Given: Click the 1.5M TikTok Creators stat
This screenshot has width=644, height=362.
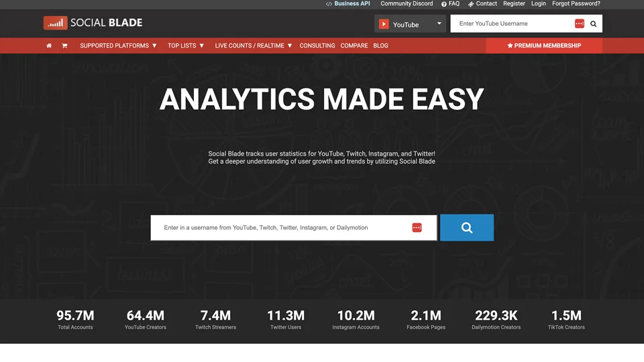Looking at the screenshot, I should coord(566,320).
